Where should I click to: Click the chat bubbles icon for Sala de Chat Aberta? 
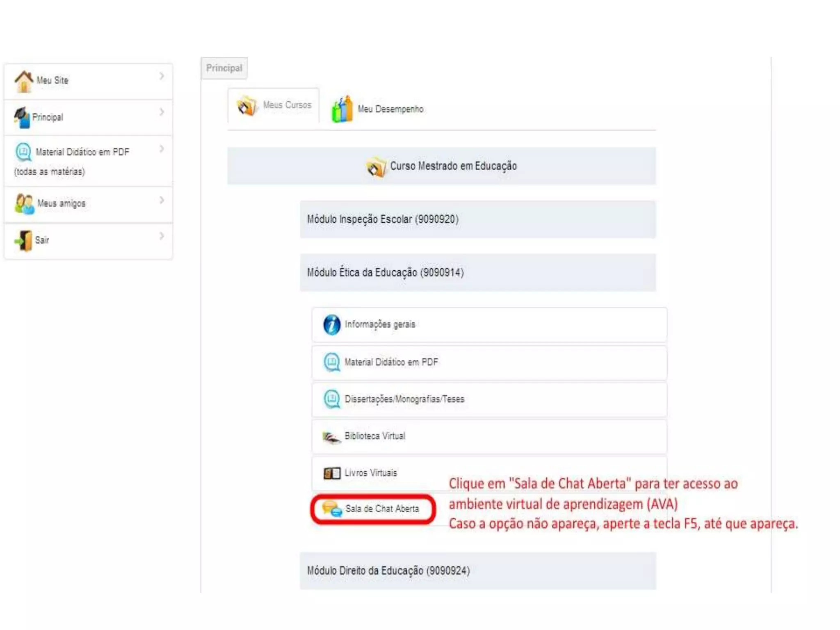tap(332, 509)
